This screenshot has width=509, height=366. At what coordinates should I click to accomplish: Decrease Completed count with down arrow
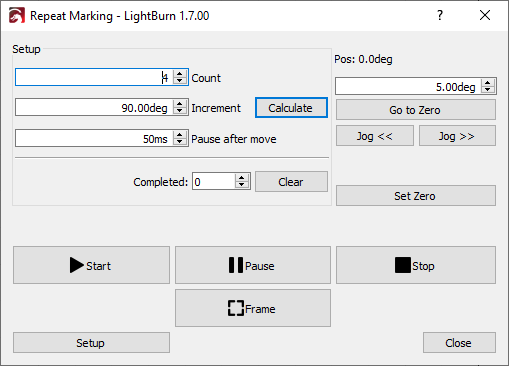point(242,185)
